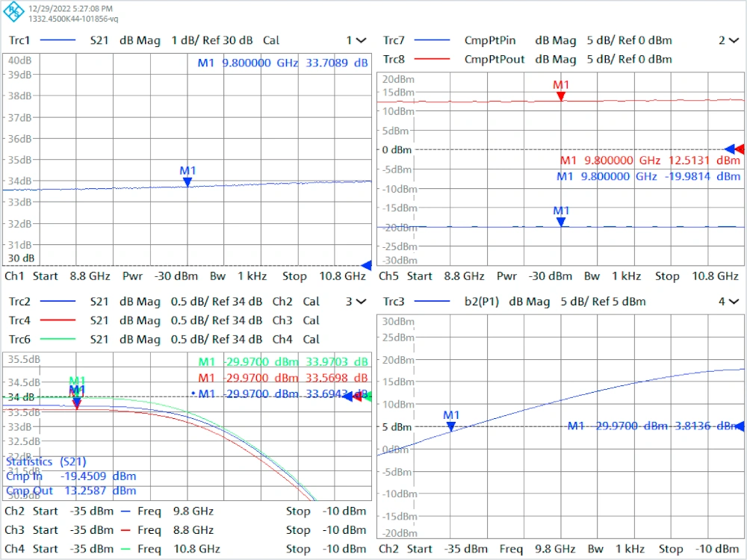
Task: Click the 33.7089 dB marker readout in diagram 1
Action: point(336,63)
